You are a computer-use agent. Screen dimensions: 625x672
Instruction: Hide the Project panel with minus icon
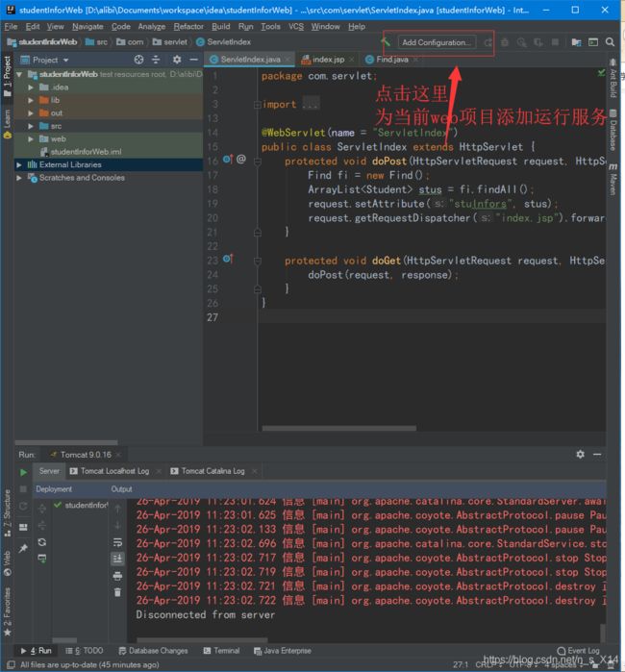pyautogui.click(x=194, y=60)
